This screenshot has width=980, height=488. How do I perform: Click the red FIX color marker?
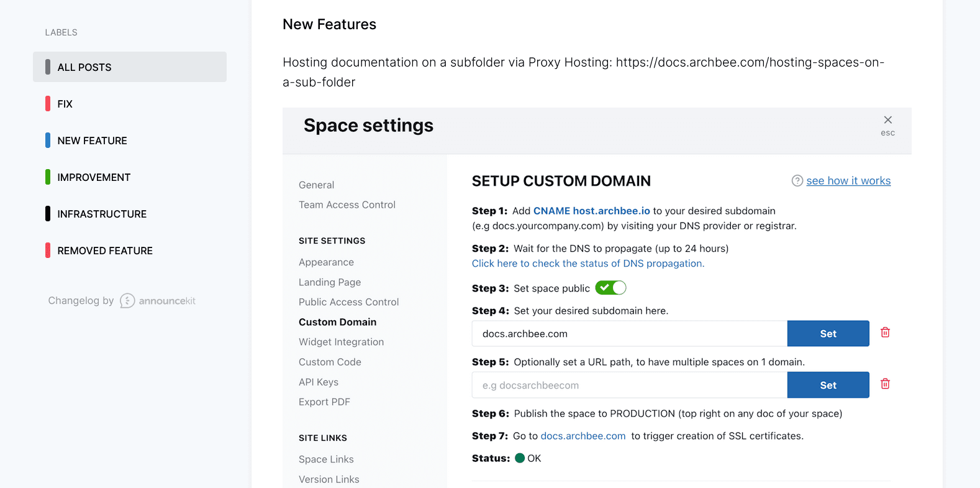tap(48, 104)
